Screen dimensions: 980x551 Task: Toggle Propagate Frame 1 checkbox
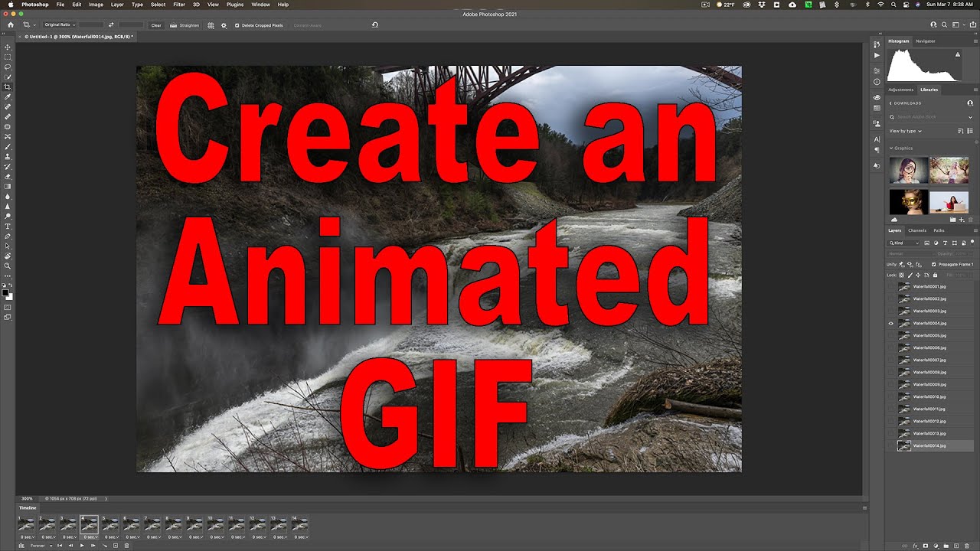point(934,265)
